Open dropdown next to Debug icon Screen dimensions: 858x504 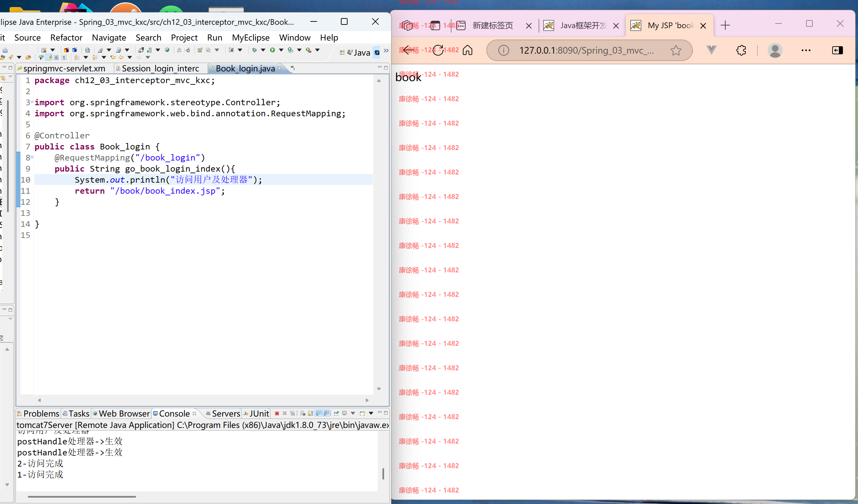click(x=263, y=50)
